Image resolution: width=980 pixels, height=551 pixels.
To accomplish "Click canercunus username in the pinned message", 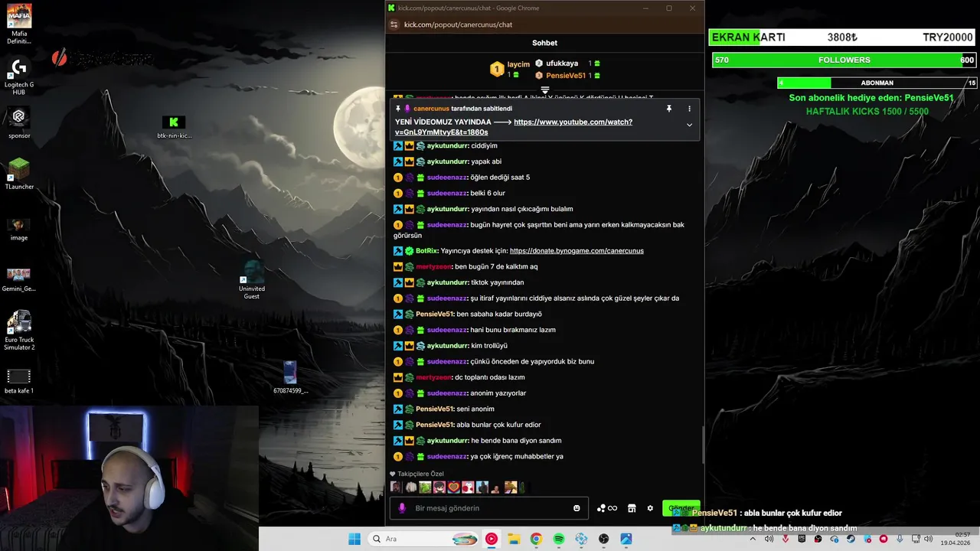I will point(431,109).
